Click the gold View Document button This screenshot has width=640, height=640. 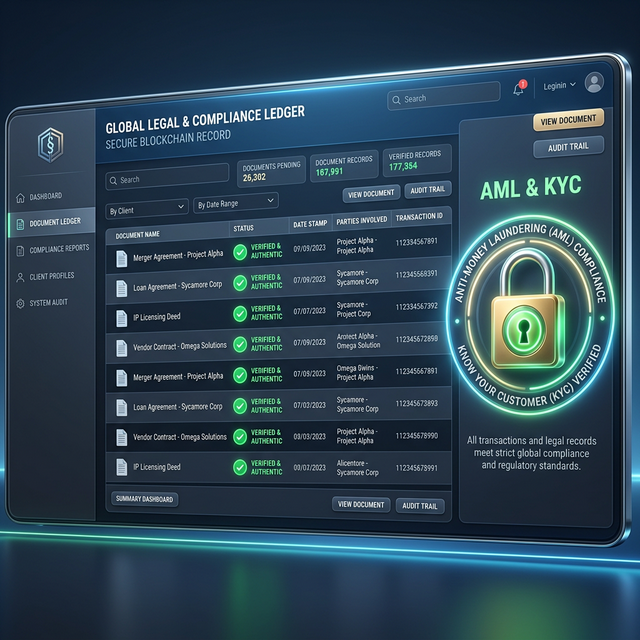click(568, 120)
